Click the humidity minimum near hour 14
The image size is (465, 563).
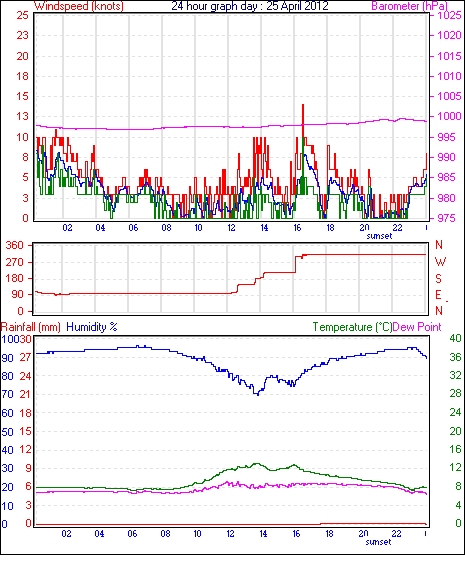[x=257, y=394]
